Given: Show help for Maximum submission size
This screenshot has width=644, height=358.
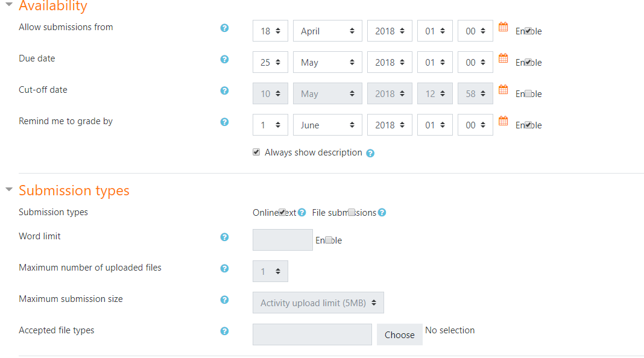Looking at the screenshot, I should 224,300.
